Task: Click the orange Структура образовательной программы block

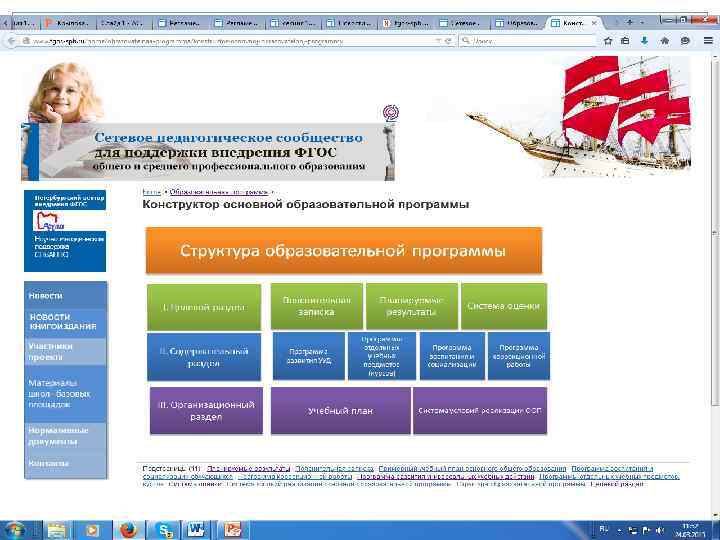Action: pos(343,251)
